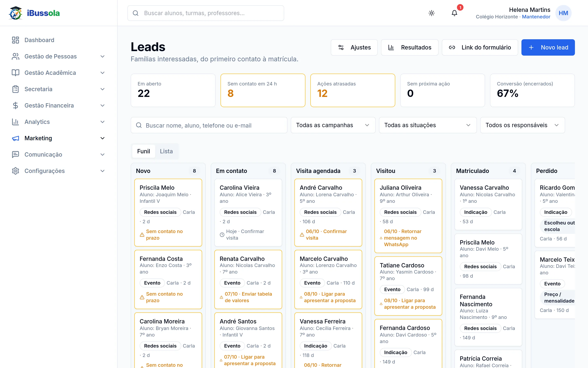Expand the Marketing menu chevron
588x368 pixels.
[102, 138]
